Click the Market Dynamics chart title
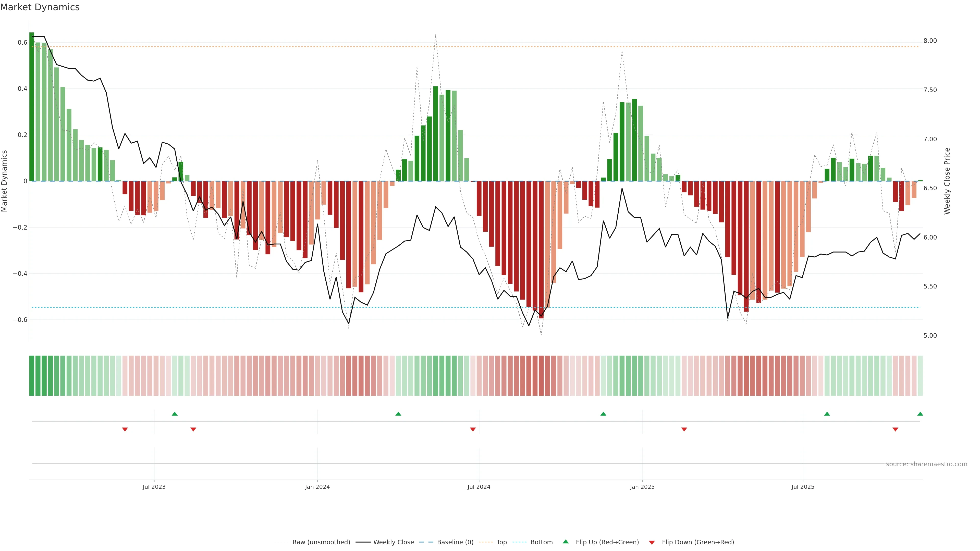 [40, 7]
